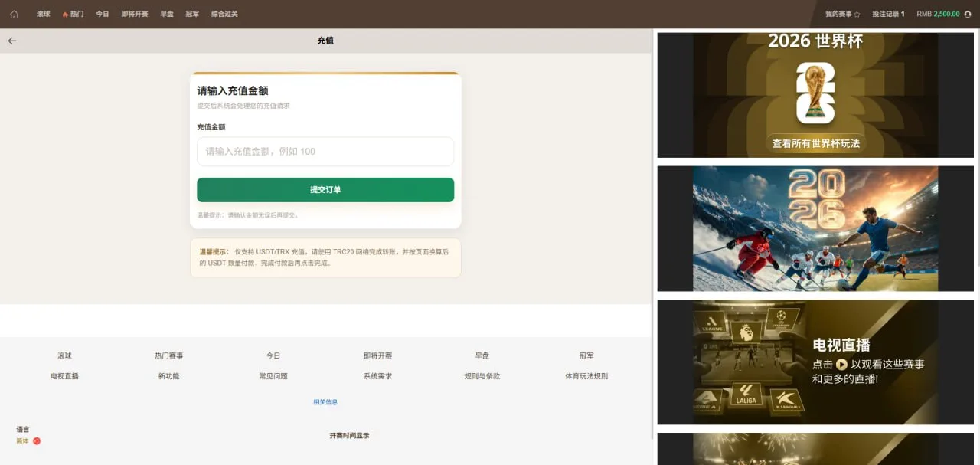Open the footer 冠军 link
The height and width of the screenshot is (465, 980).
(586, 355)
